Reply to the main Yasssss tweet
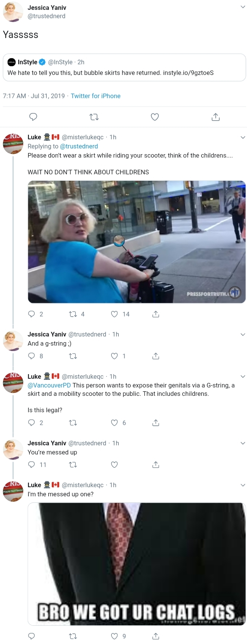The height and width of the screenshot is (644, 247). click(33, 117)
